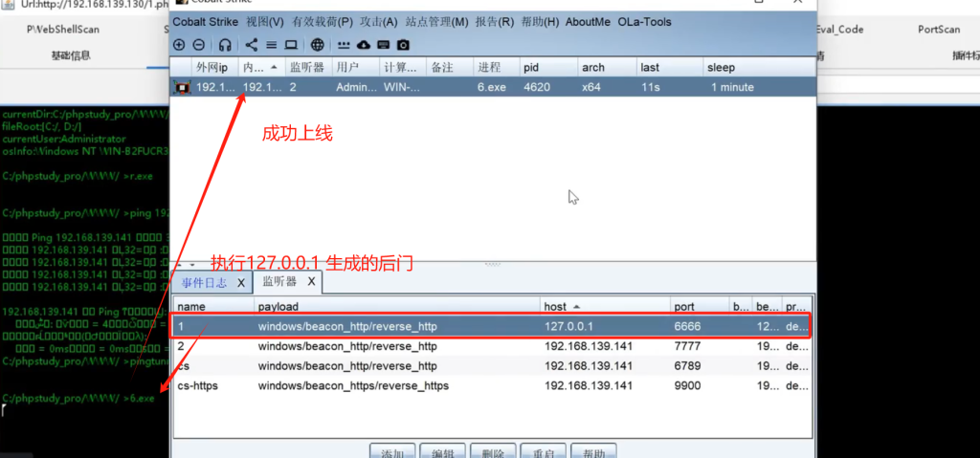Open the 视图(V) menu
The image size is (980, 458).
point(265,22)
